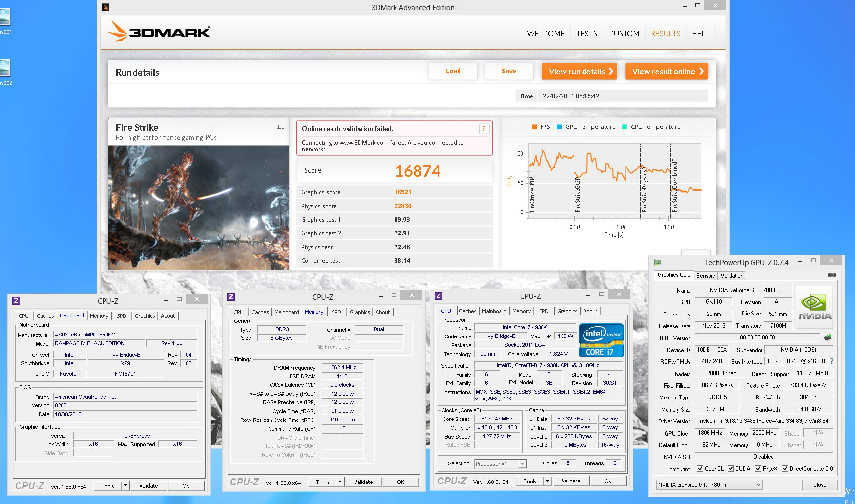Screen dimensions: 855x504
Task: Open Tools dropdown arrow in CPU-Z Memory window
Action: tap(340, 482)
